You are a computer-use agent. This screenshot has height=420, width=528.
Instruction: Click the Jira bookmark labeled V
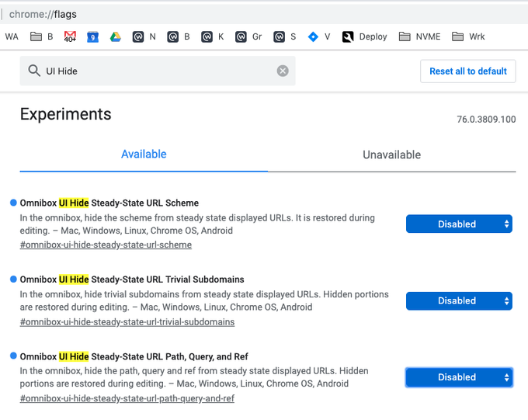click(x=319, y=36)
